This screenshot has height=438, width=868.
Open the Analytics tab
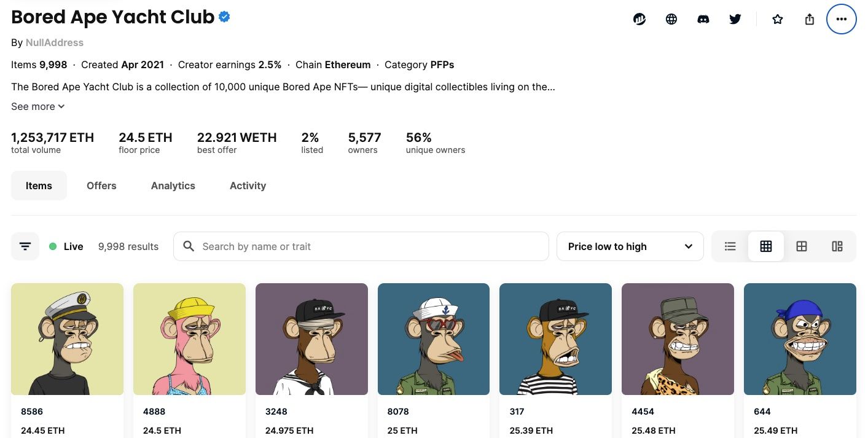tap(173, 186)
